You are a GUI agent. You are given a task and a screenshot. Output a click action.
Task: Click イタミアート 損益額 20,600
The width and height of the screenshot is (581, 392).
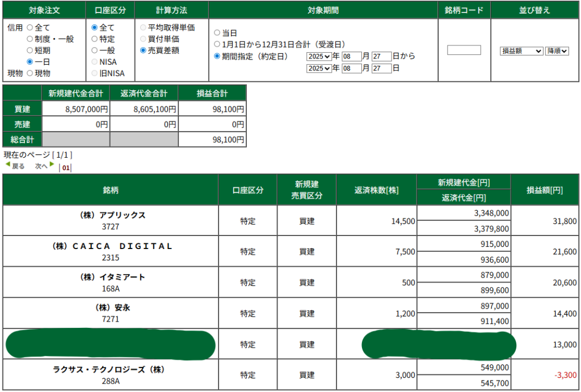(565, 283)
